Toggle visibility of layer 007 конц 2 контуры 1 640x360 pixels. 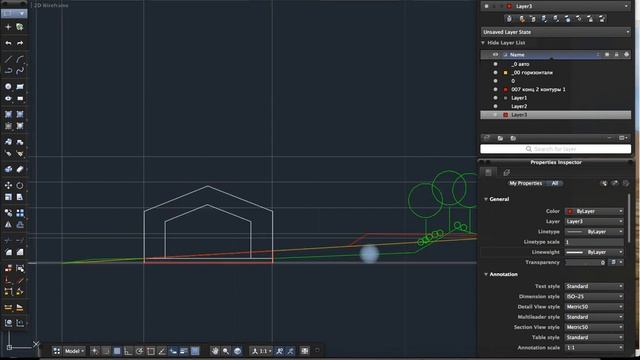click(496, 89)
